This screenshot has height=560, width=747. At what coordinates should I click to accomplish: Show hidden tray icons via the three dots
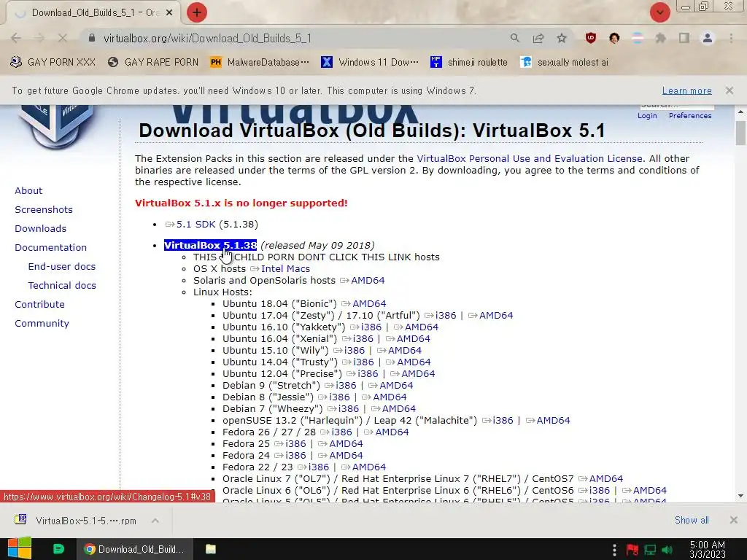[x=614, y=550]
